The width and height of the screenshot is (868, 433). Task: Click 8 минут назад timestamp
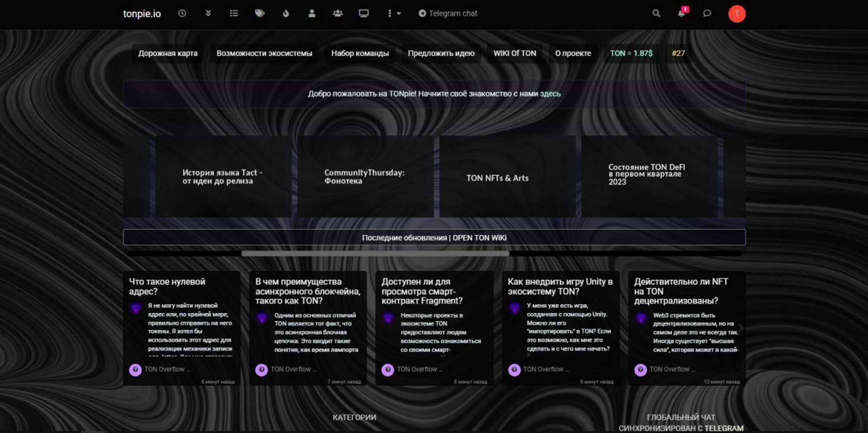click(470, 382)
